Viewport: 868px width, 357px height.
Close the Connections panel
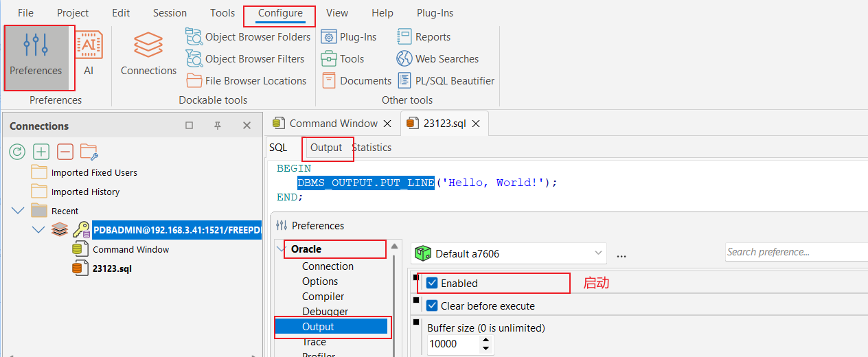[247, 126]
